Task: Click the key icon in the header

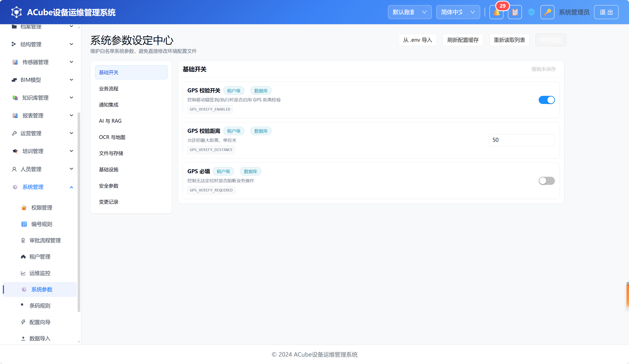Action: pyautogui.click(x=547, y=12)
